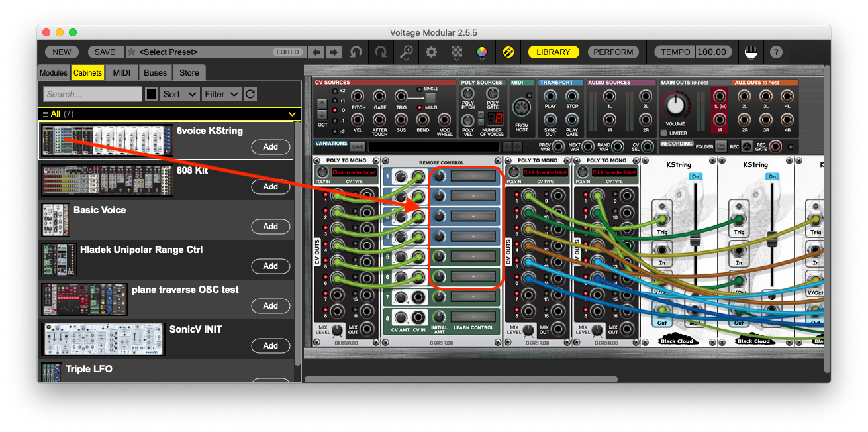Click the main VOLUME knob
This screenshot has width=868, height=432.
(x=675, y=105)
